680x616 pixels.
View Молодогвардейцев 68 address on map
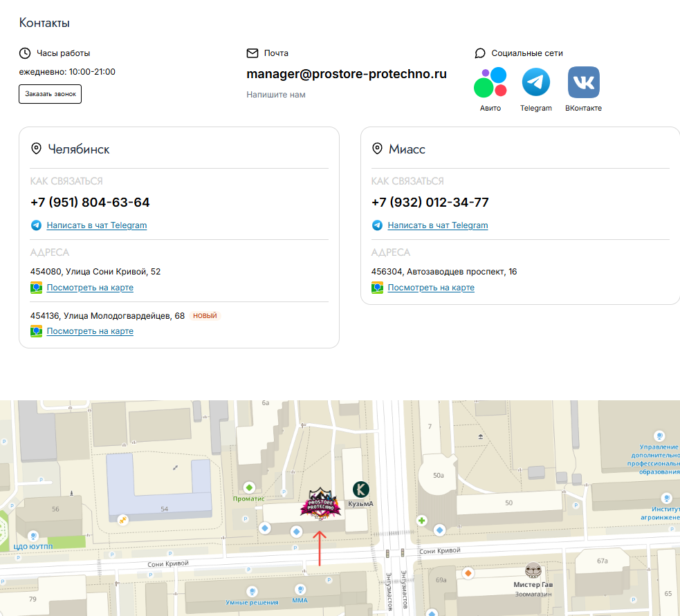coord(90,331)
